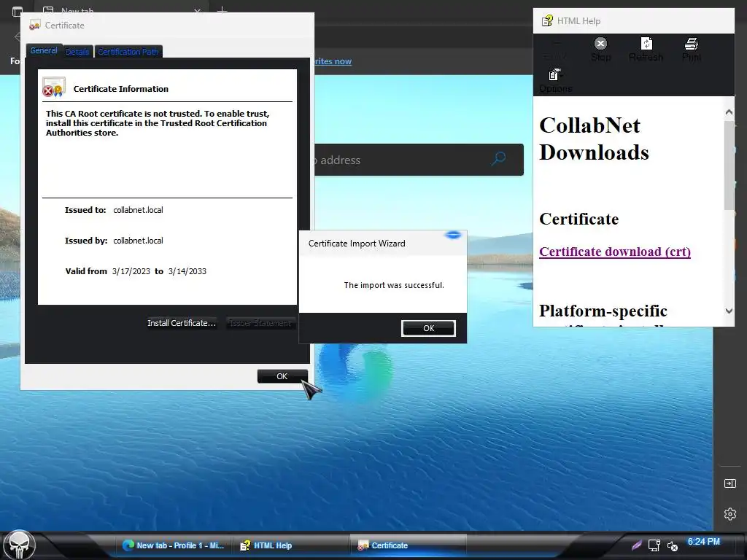The image size is (747, 560).
Task: Click the Certificate dialog title bar icon
Action: [35, 26]
